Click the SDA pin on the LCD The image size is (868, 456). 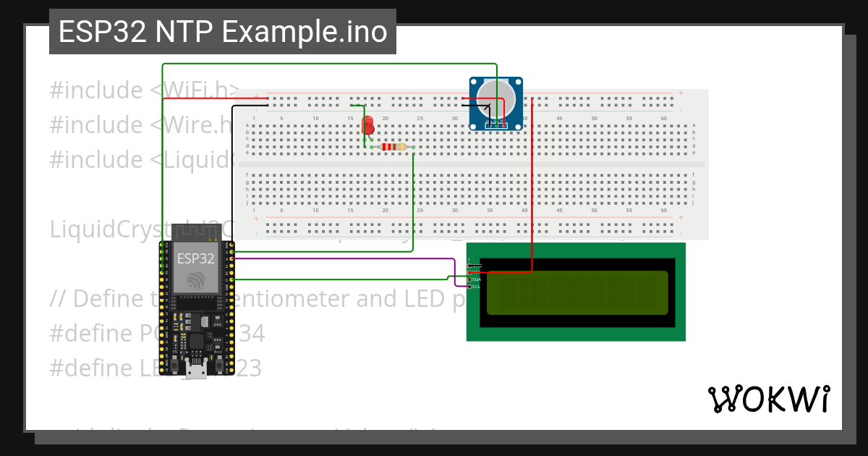(x=469, y=279)
